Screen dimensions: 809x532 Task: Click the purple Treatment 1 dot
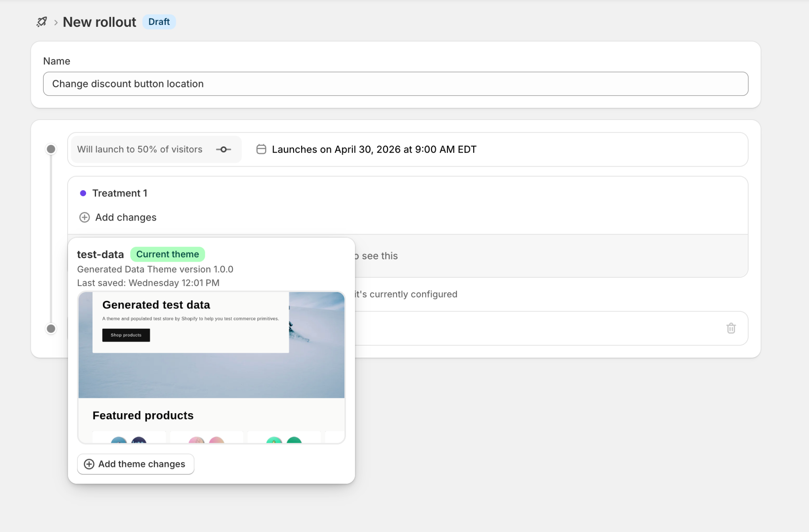point(83,193)
